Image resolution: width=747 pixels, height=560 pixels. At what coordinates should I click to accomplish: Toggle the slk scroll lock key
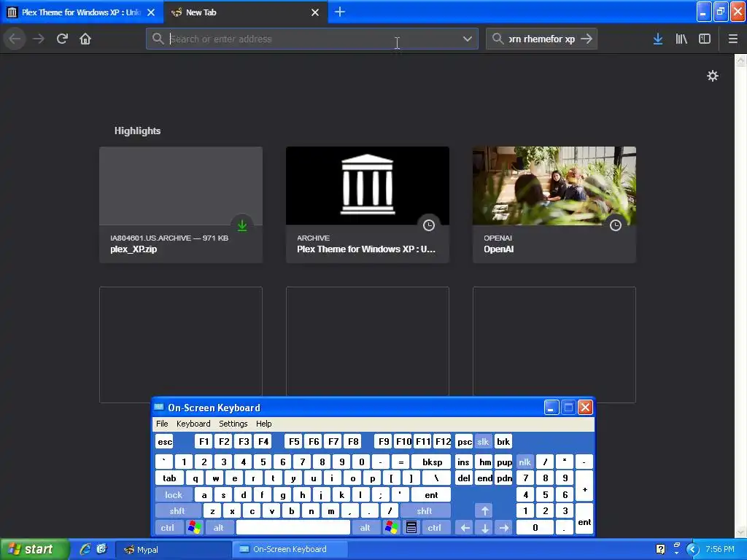pyautogui.click(x=483, y=441)
